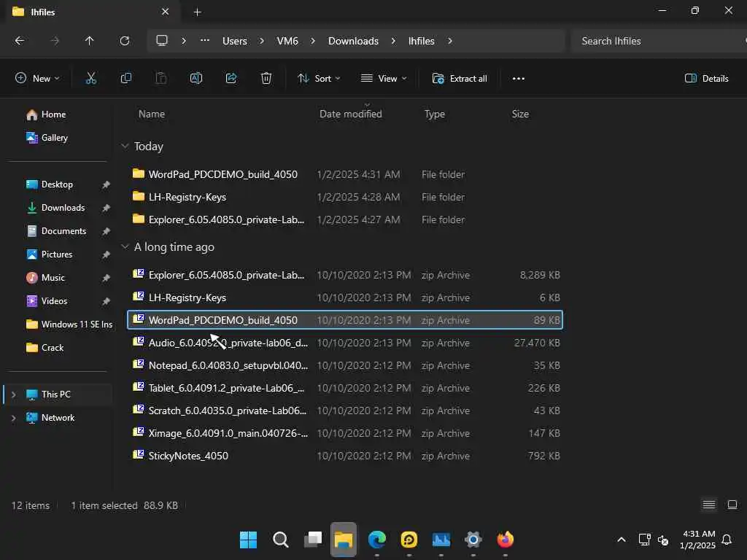The image size is (747, 560).
Task: Click Downloads in the address breadcrumb
Action: click(354, 41)
